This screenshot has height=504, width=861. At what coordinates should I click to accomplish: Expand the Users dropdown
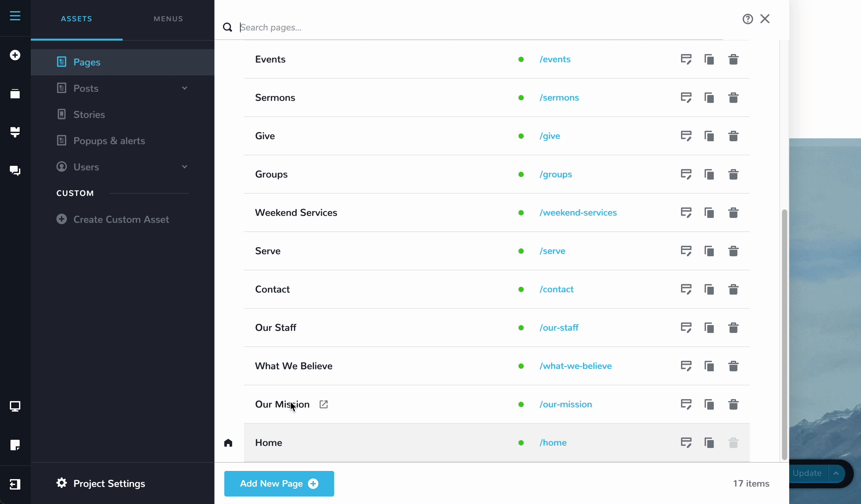pos(185,166)
